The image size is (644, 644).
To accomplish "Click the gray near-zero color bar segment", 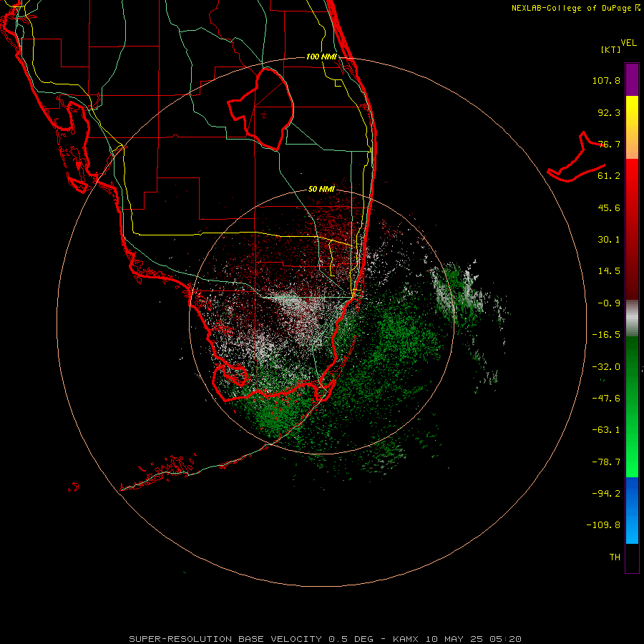I will [632, 318].
